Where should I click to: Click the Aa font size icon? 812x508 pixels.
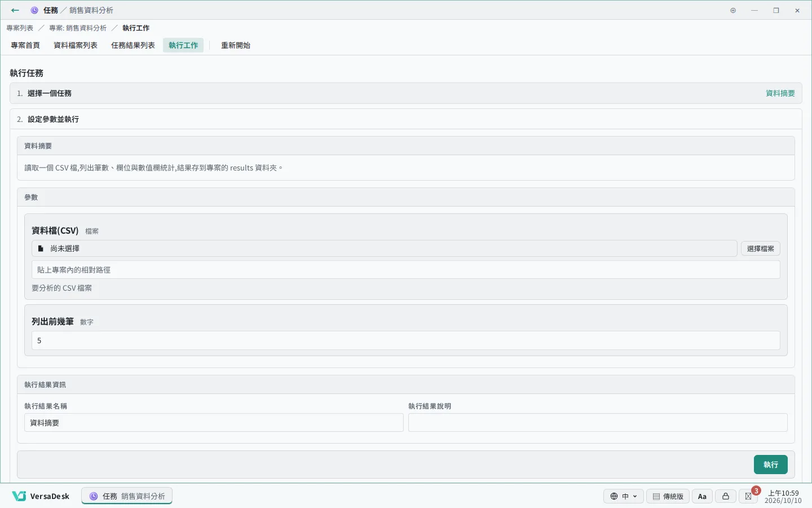click(x=702, y=496)
